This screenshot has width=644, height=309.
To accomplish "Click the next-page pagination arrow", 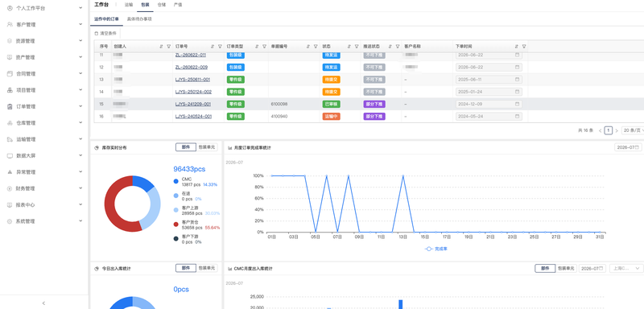I will coord(617,130).
